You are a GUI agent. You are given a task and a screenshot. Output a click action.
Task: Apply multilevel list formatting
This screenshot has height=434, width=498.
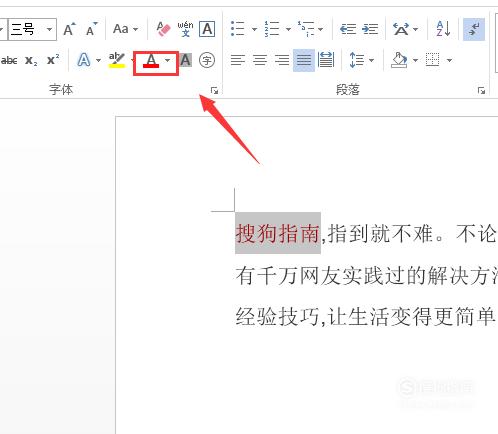[x=306, y=29]
